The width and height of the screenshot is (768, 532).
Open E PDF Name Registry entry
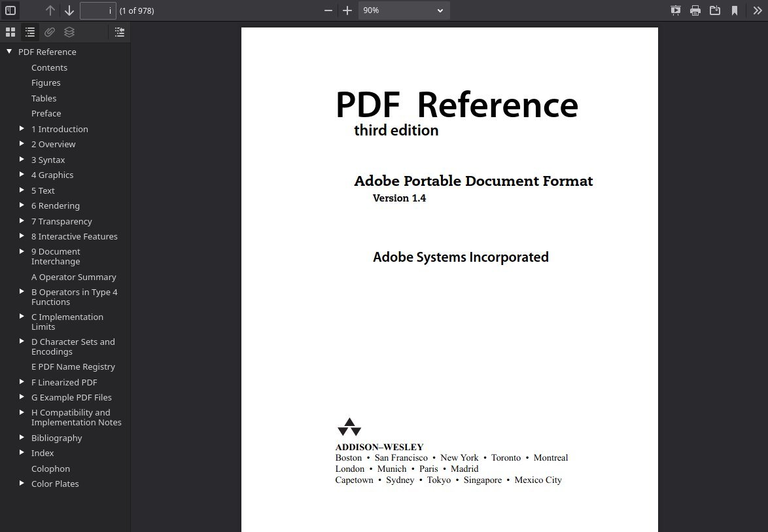point(73,367)
